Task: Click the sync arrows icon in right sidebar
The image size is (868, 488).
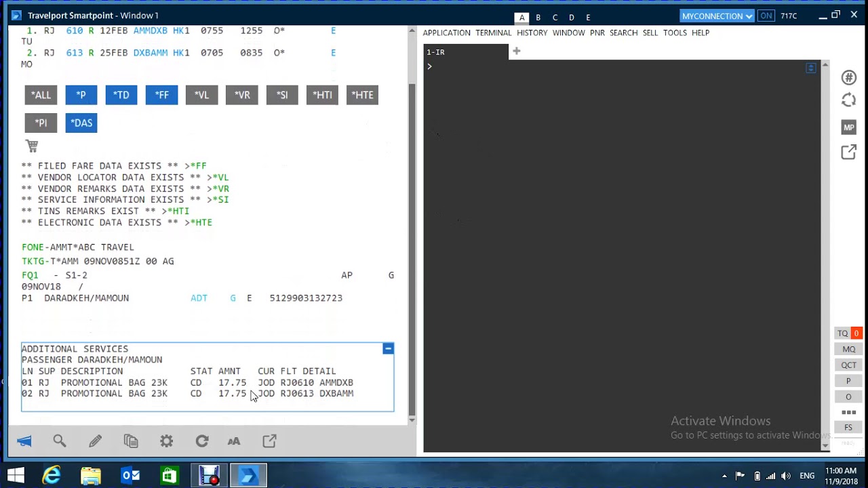Action: click(848, 100)
